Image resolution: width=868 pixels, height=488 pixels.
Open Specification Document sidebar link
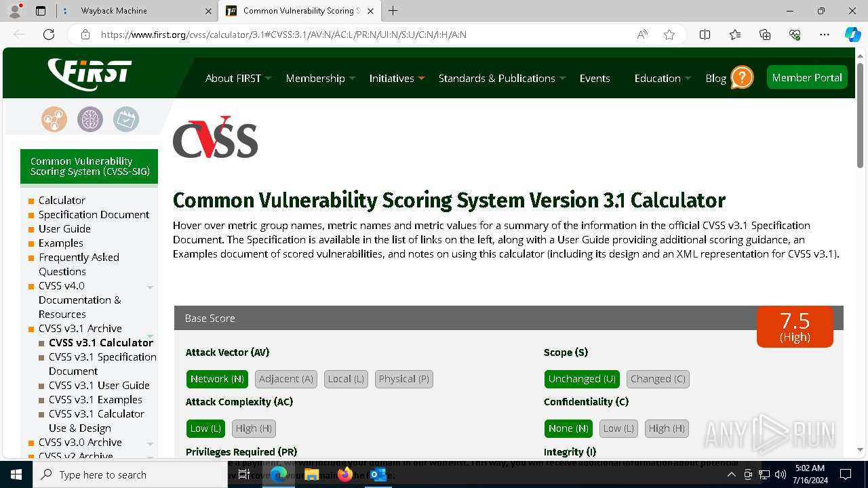click(94, 214)
